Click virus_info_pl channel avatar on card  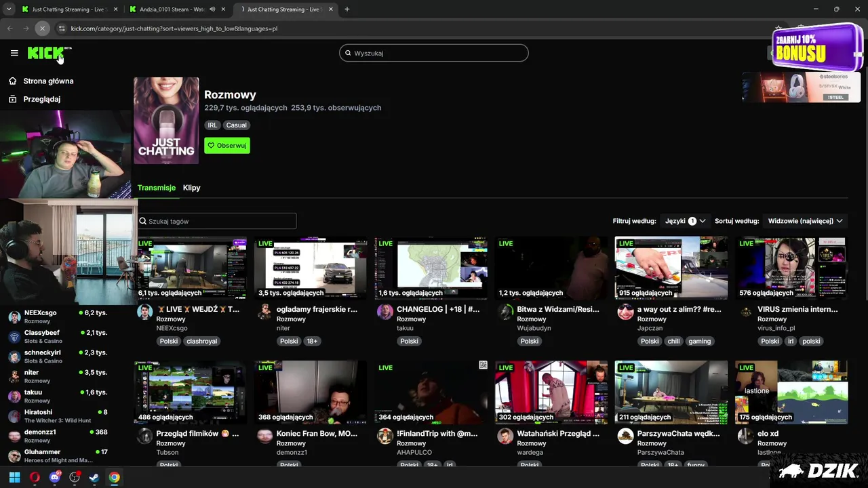coord(746,312)
